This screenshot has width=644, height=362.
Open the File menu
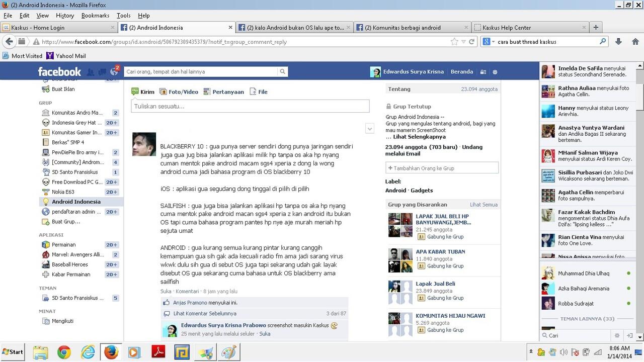click(x=8, y=16)
